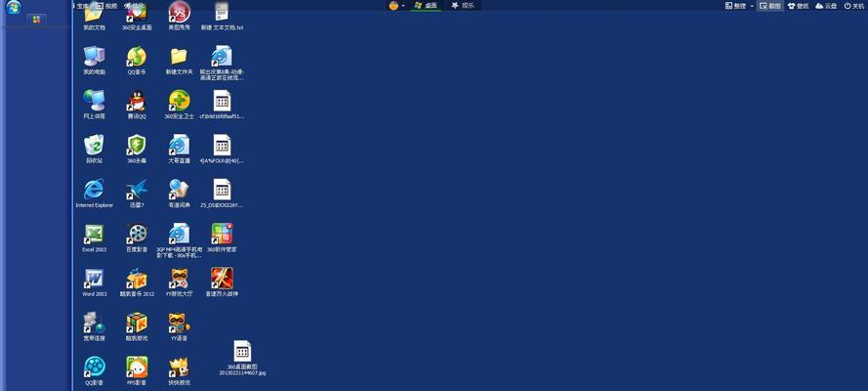The image size is (868, 391).
Task: Open the 视频 item in top-left bar
Action: [107, 6]
